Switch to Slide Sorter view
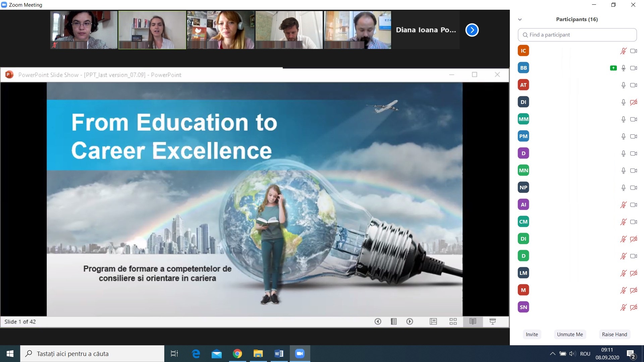 click(453, 322)
